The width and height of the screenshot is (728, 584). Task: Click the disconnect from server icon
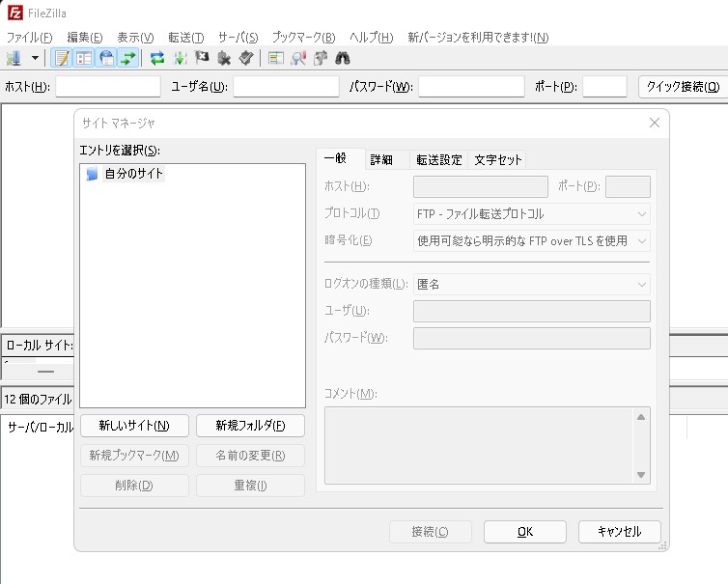[224, 58]
